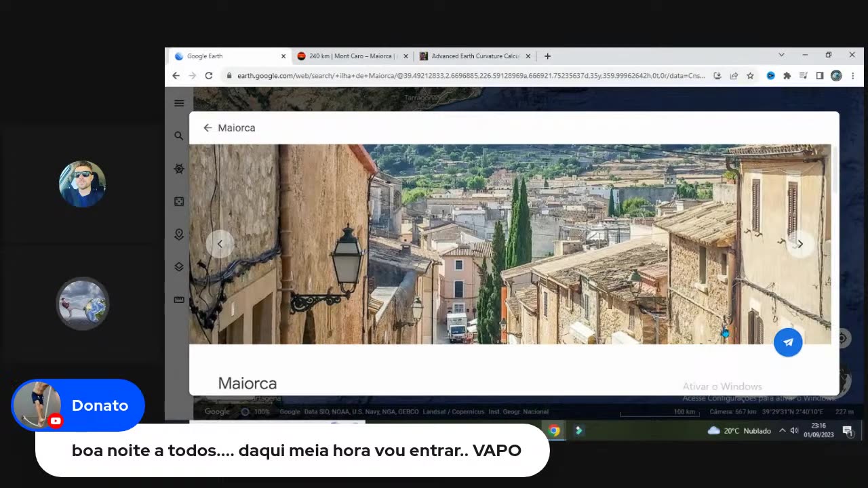This screenshot has height=488, width=868.
Task: Open the map style layers icon
Action: 179,267
